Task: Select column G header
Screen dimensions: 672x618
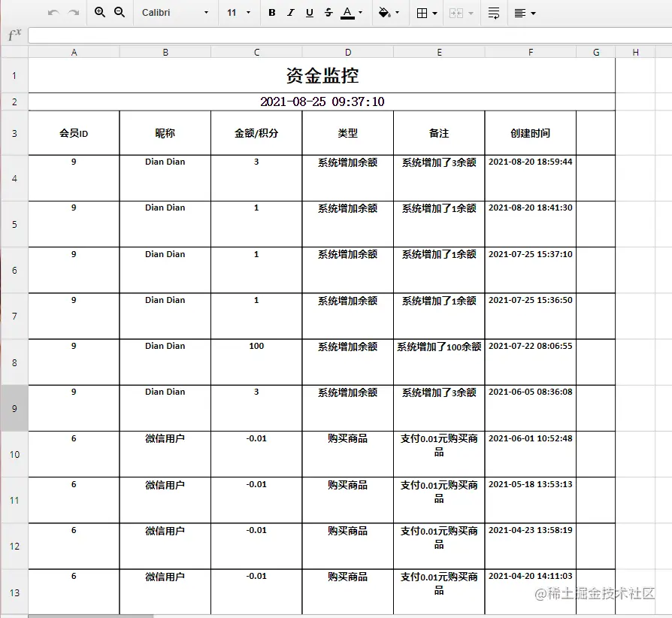Action: click(596, 53)
